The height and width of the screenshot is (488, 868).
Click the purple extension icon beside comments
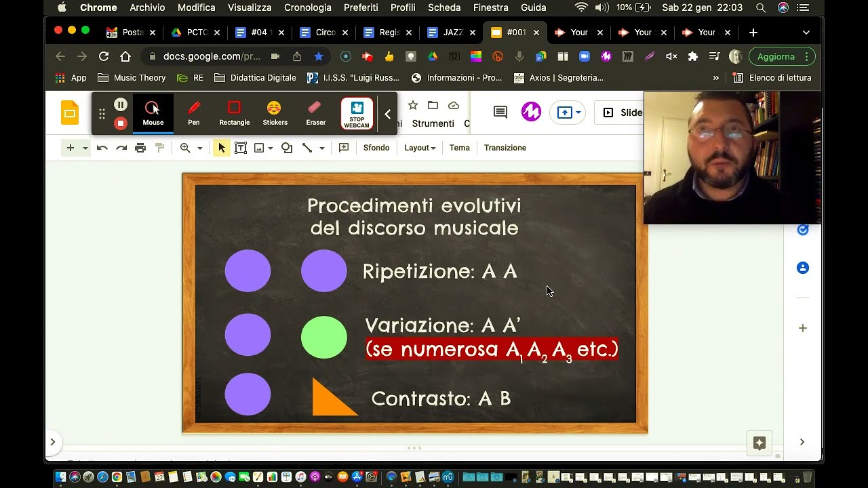click(531, 113)
